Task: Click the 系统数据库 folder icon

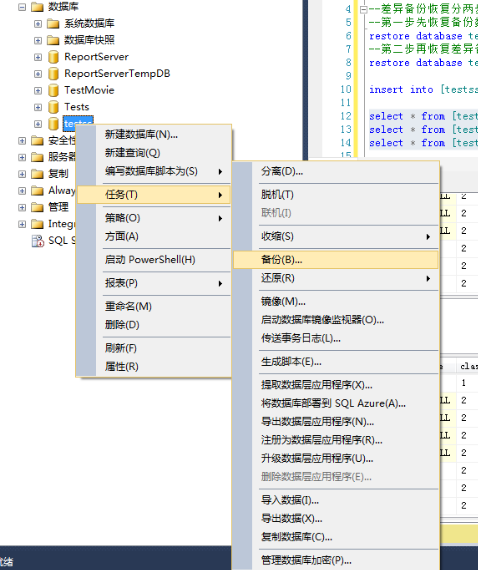Action: click(x=53, y=24)
